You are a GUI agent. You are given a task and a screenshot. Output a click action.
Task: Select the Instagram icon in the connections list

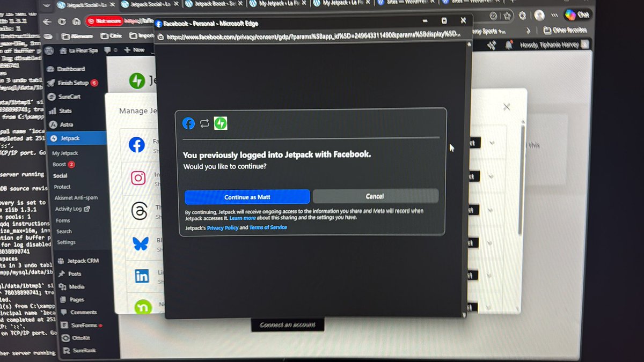(x=138, y=178)
